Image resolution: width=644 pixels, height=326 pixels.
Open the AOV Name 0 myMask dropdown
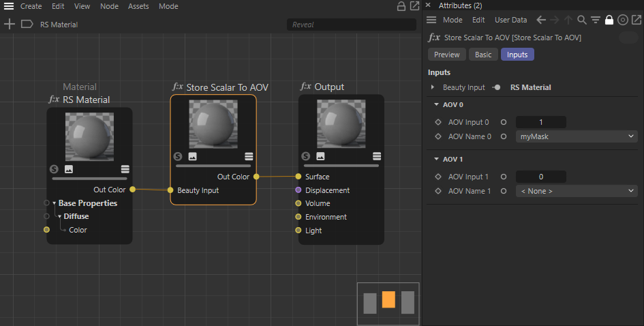pyautogui.click(x=576, y=136)
